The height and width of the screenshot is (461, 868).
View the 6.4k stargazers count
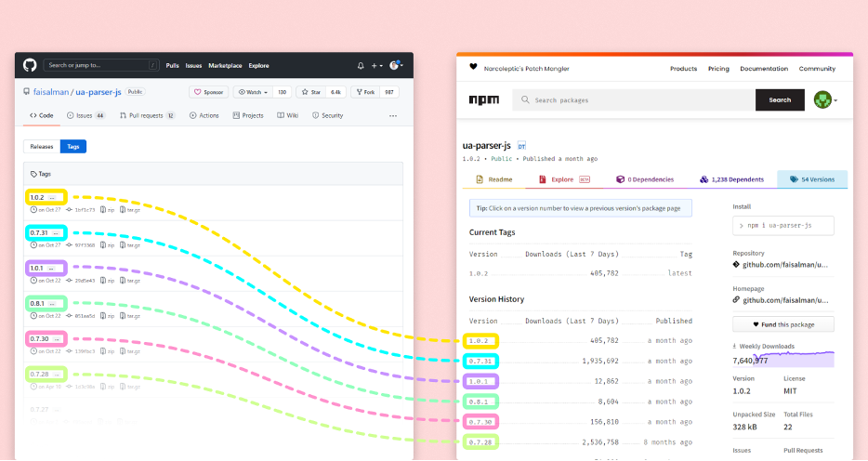click(x=336, y=92)
